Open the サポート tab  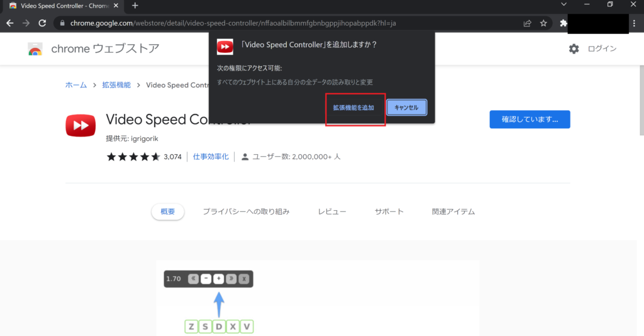[x=389, y=211]
